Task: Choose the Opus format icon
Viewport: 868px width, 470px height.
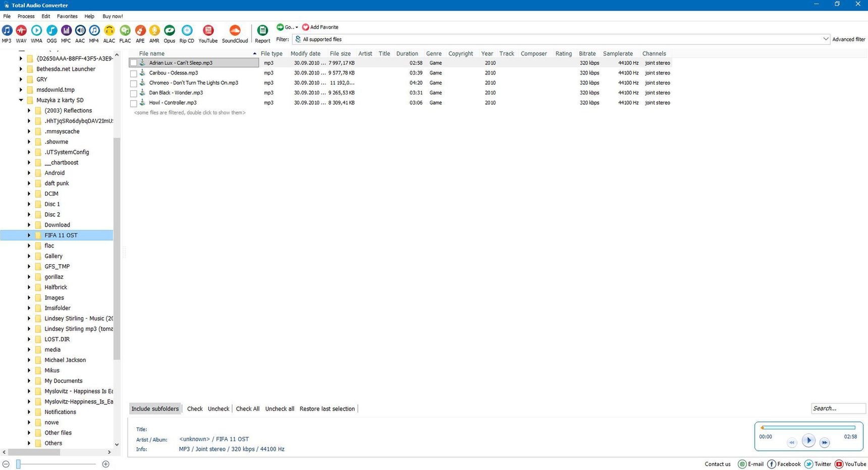Action: [170, 30]
